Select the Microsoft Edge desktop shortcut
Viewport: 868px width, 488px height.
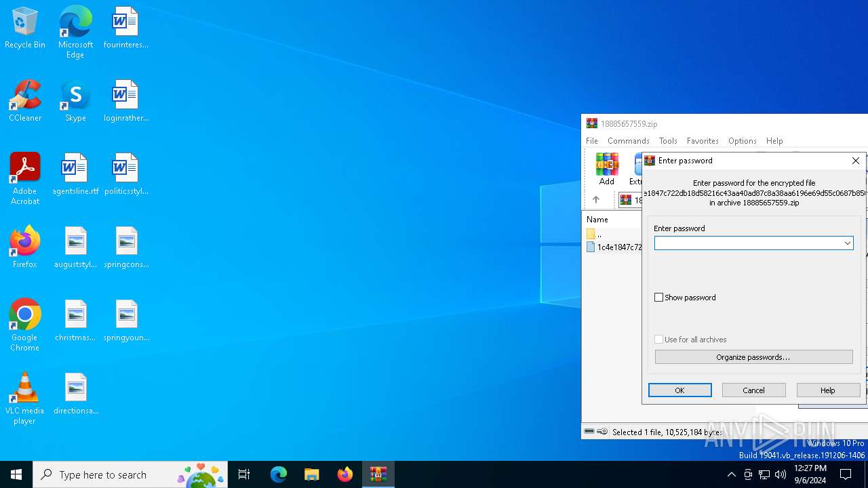[75, 33]
